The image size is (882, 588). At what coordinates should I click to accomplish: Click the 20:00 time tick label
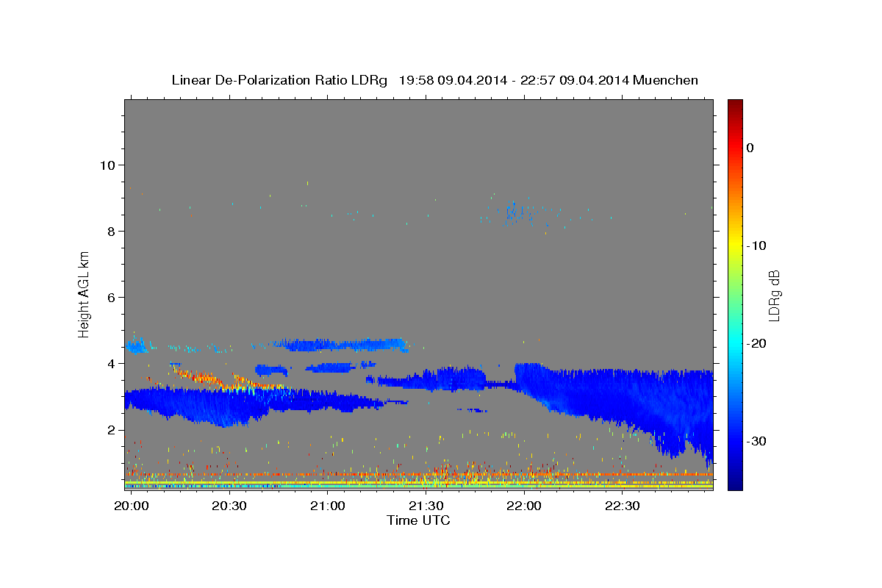131,506
